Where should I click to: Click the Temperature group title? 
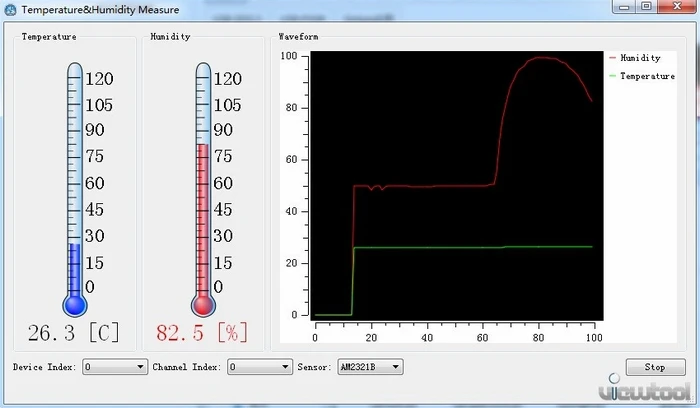coord(49,37)
